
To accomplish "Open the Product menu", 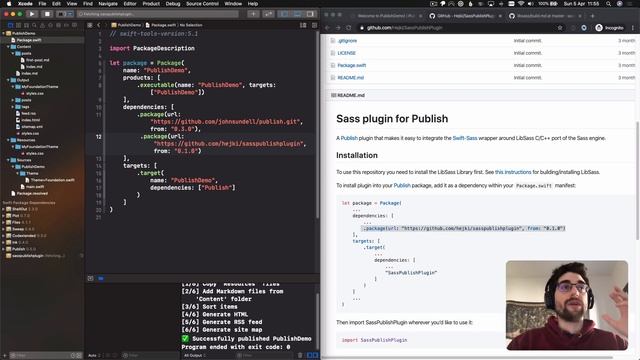I will coord(151,4).
